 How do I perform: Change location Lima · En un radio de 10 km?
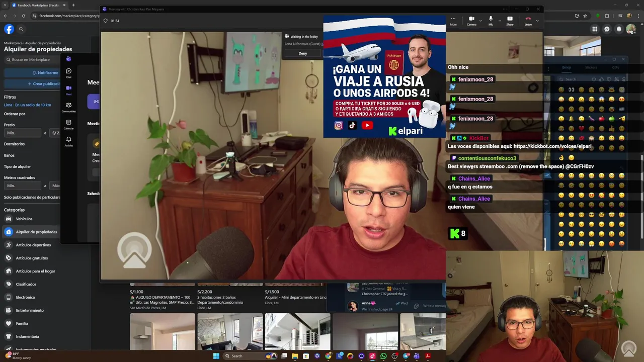click(28, 105)
